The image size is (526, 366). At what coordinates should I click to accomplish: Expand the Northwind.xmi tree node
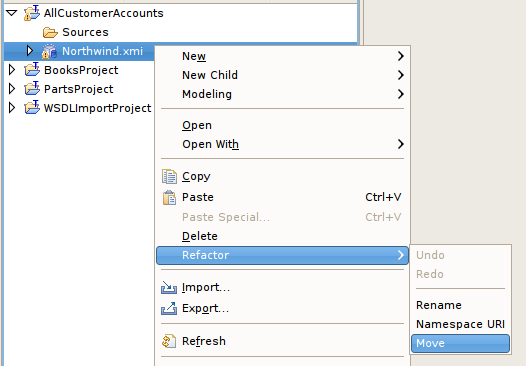[x=30, y=51]
